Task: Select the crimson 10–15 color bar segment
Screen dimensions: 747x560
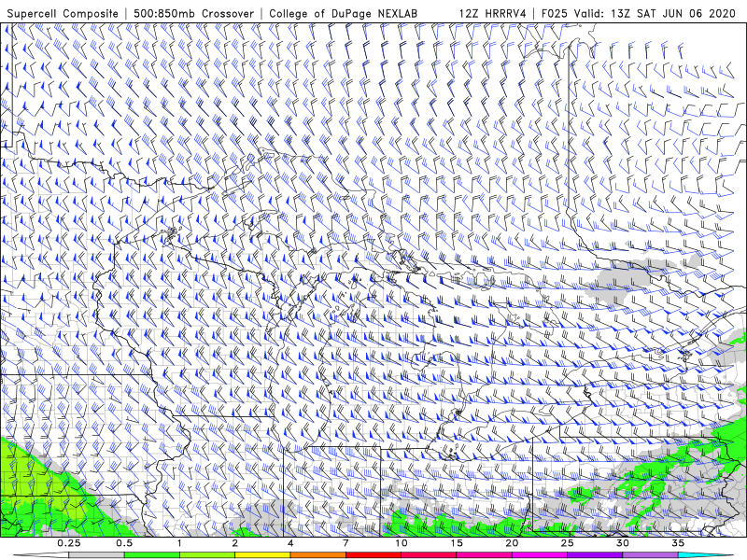Action: coord(429,555)
